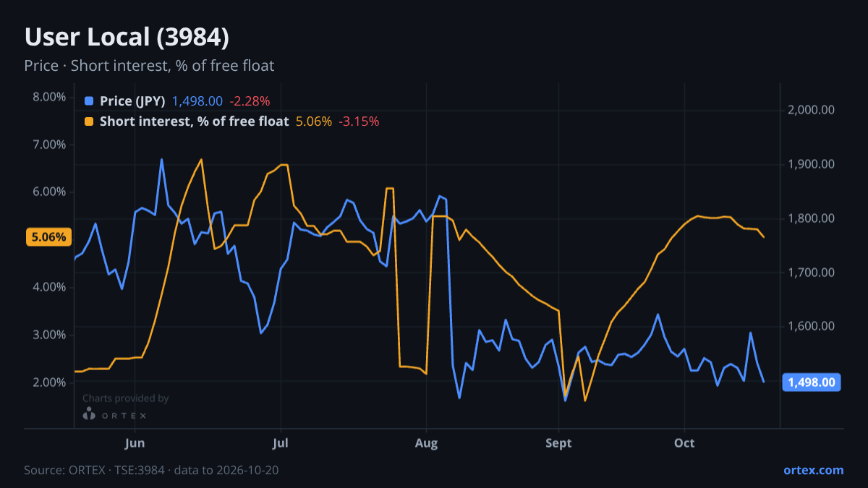This screenshot has height=488, width=868.
Task: Click the blue 1,498.00 axis price badge
Action: [x=812, y=382]
